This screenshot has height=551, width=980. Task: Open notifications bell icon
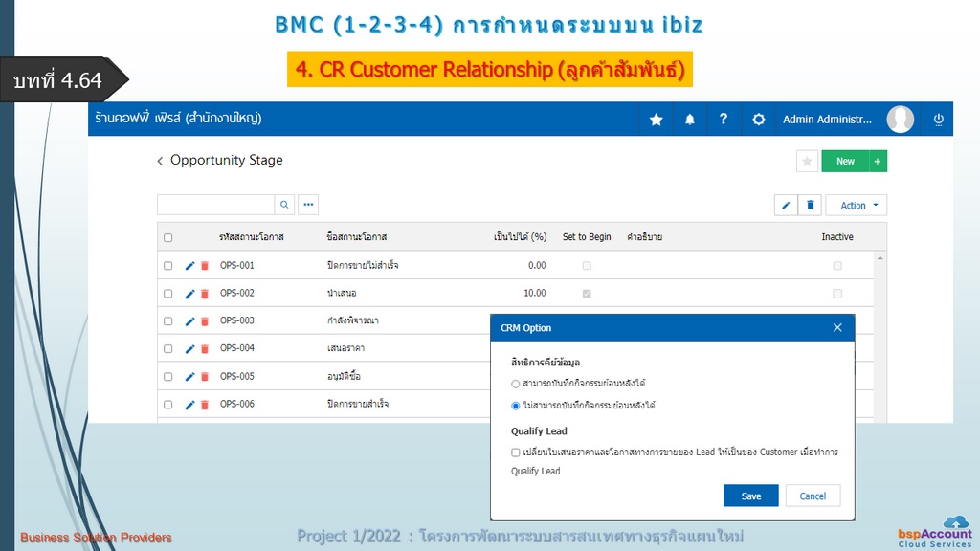click(689, 120)
